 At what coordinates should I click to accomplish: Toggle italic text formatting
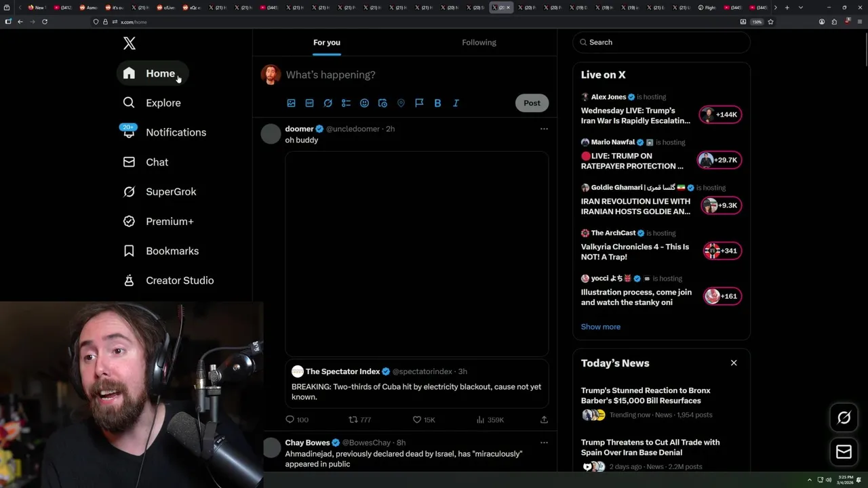(x=456, y=103)
